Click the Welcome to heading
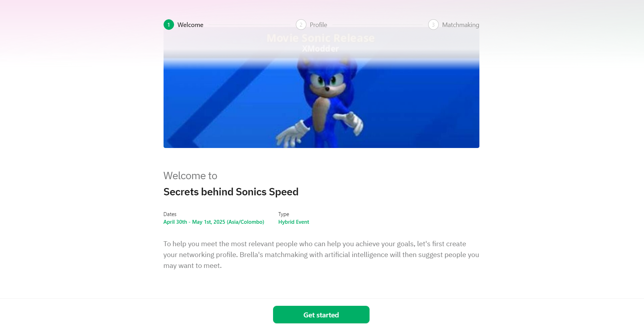644x330 pixels. pyautogui.click(x=190, y=176)
